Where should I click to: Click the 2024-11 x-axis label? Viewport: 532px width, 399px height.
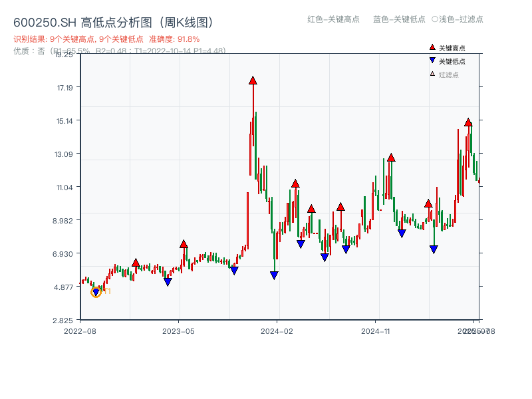click(376, 331)
